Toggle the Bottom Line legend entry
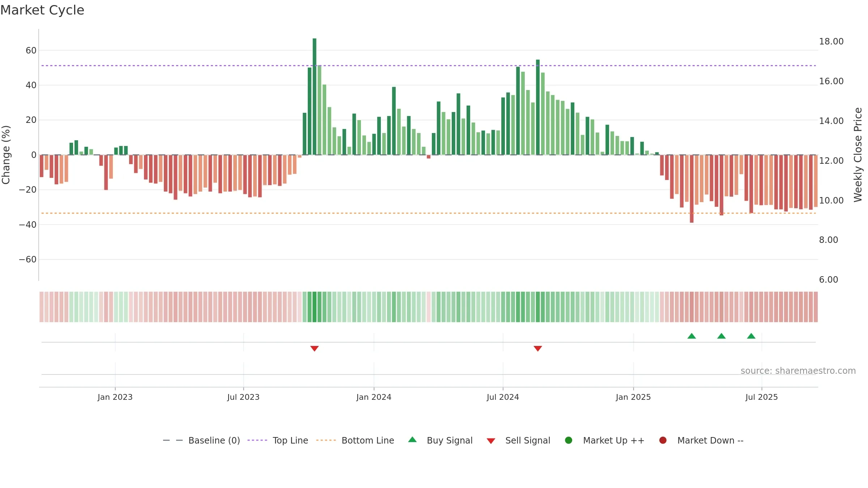868x488 pixels. click(x=355, y=440)
